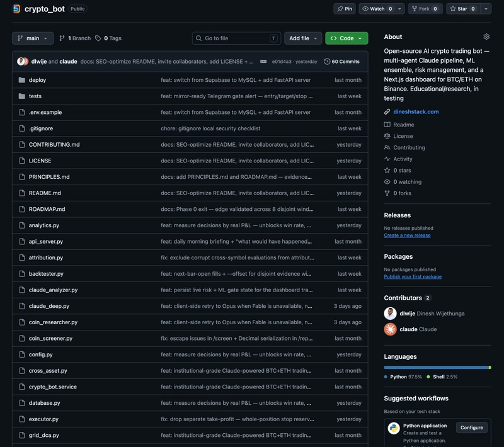Screen dimensions: 504x447
Task: Click the pulse icon beside Activity
Action: tap(387, 159)
